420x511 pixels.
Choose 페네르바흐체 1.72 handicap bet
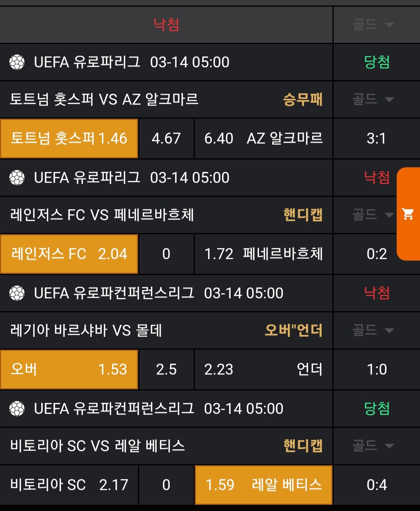click(x=263, y=254)
